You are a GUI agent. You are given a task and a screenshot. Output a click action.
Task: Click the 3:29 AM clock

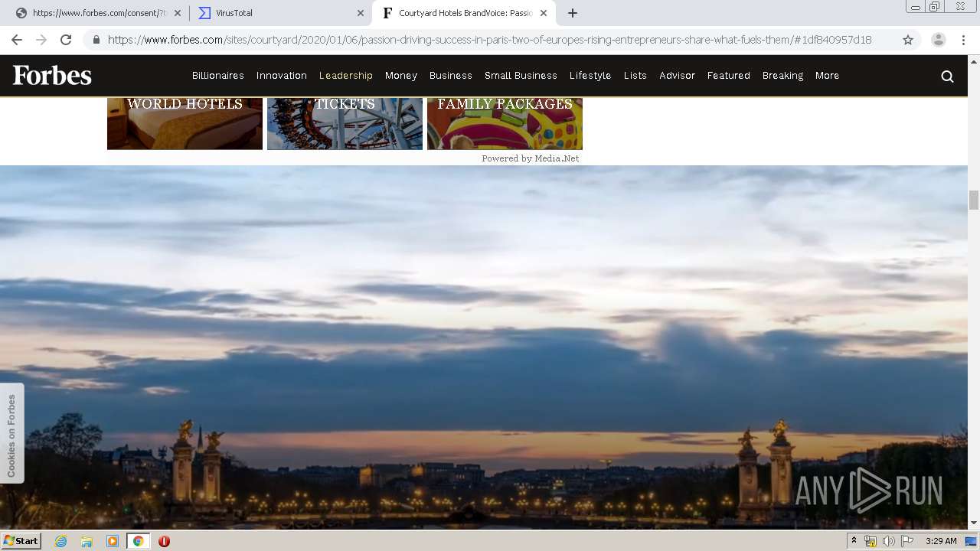(941, 541)
